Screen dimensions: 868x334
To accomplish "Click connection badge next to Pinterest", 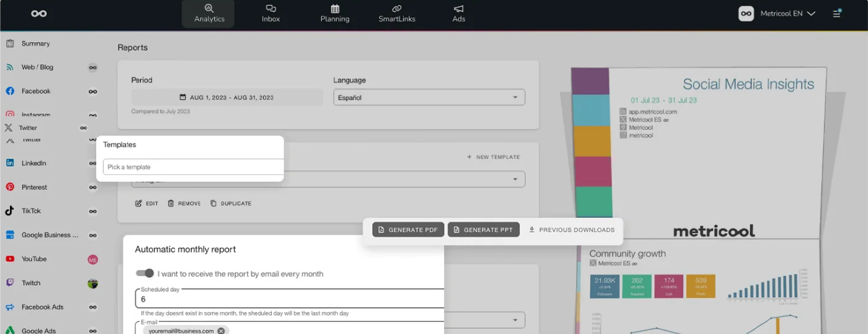I will tap(93, 188).
